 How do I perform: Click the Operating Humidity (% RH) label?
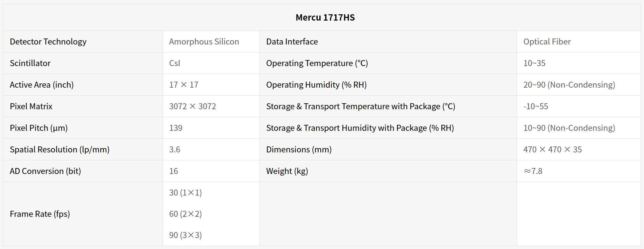pyautogui.click(x=316, y=85)
